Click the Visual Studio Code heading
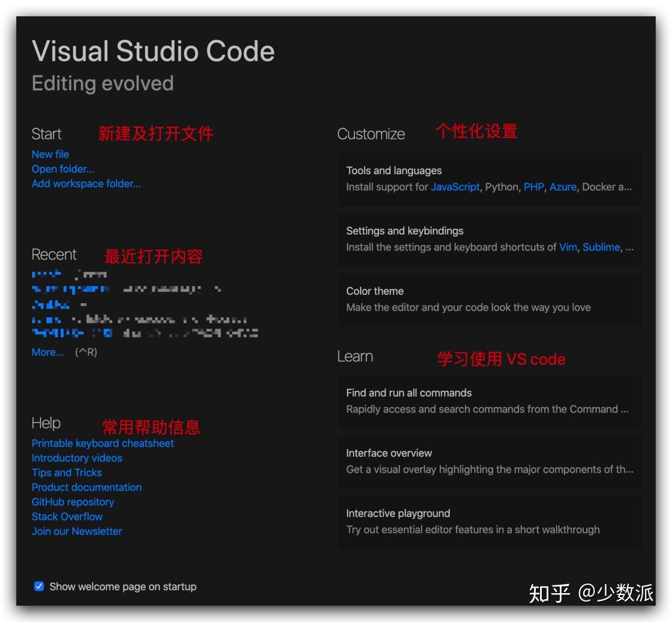 point(153,51)
